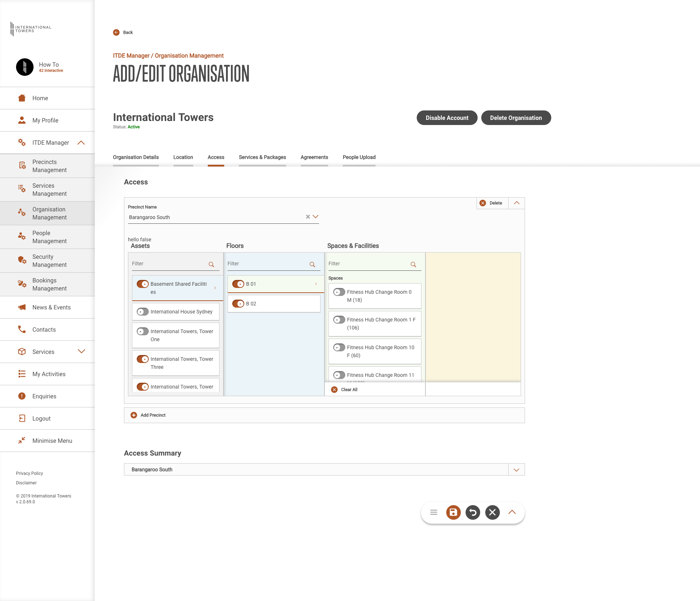Viewport: 700px width, 601px height.
Task: Click the Floors filter search icon
Action: coord(312,265)
